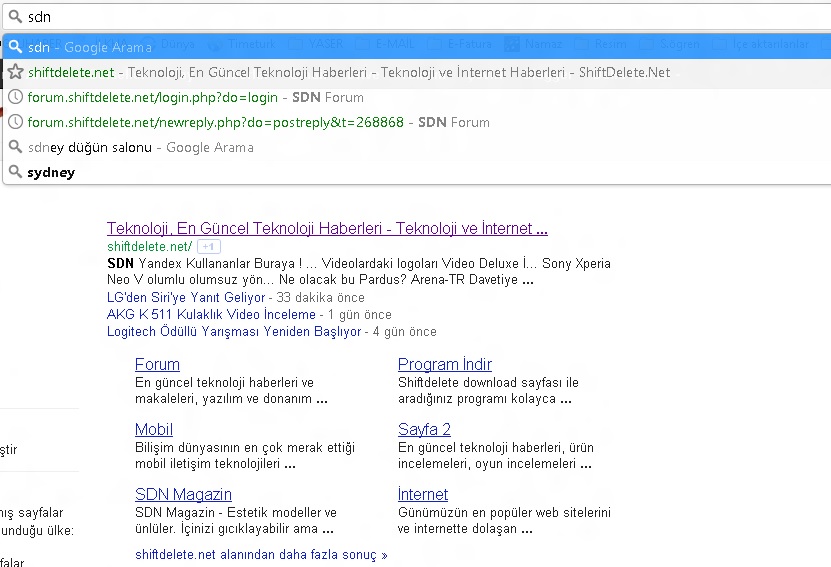
Task: Open 'LG'den Siri'ye Yanıt Geliyor' link
Action: click(x=185, y=297)
